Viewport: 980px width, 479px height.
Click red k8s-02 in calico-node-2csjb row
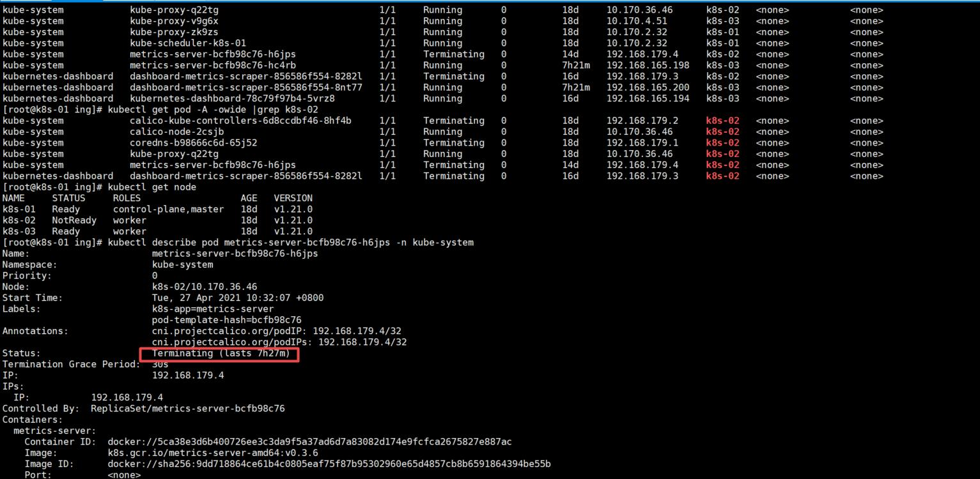[723, 132]
